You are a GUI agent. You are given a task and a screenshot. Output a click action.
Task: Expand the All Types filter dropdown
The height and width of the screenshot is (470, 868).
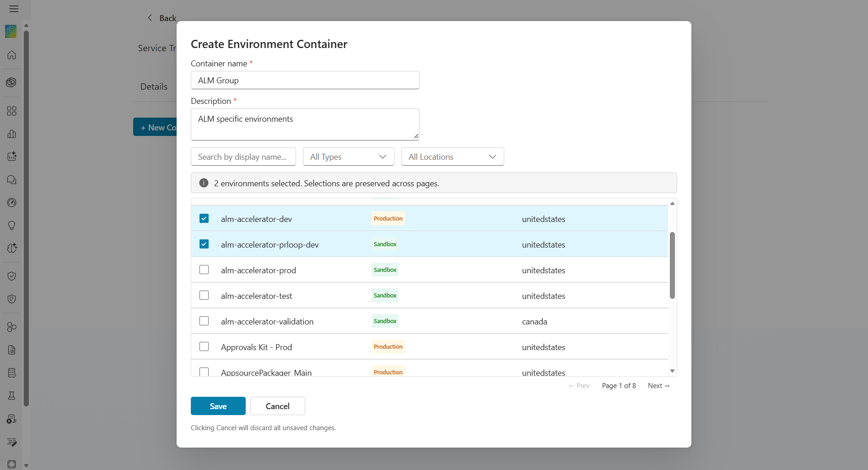pos(348,157)
